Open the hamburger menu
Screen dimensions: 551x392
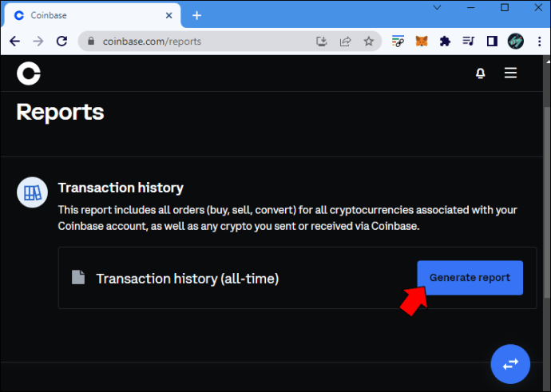(510, 73)
